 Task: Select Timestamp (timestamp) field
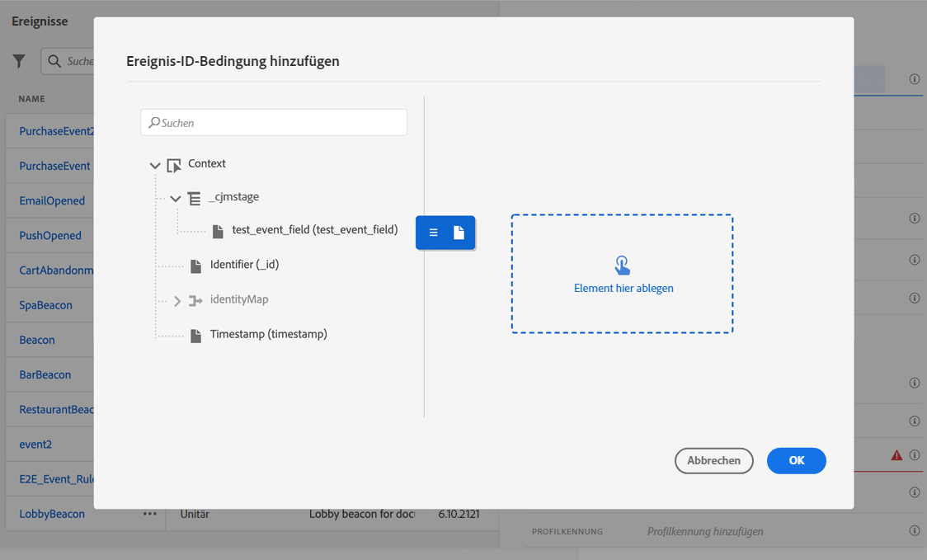coord(268,334)
